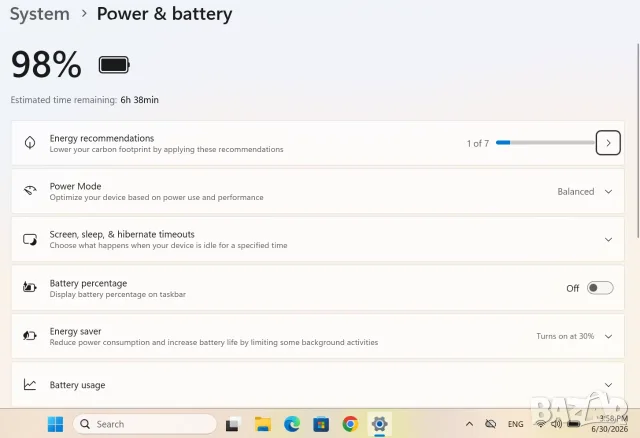Viewport: 640px width, 438px height.
Task: Click the Power Mode gauge icon
Action: point(30,191)
